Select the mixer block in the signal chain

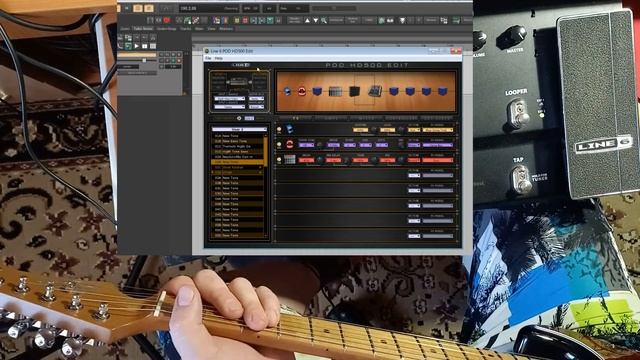375,91
